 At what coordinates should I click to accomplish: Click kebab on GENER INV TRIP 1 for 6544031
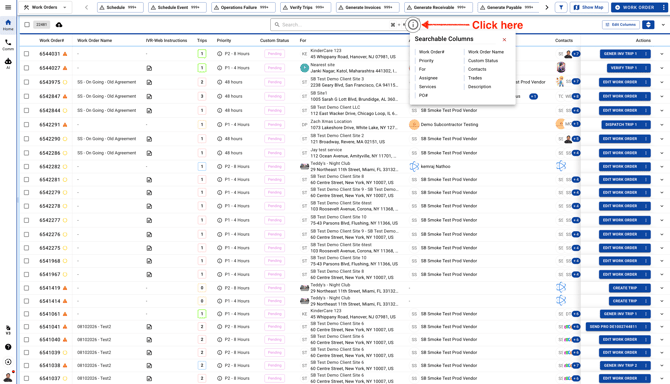click(x=646, y=54)
